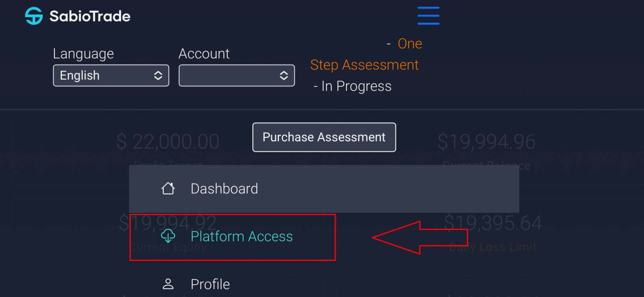Click the cloud download icon for Platform Access
Screen dimensions: 644x297
point(169,236)
